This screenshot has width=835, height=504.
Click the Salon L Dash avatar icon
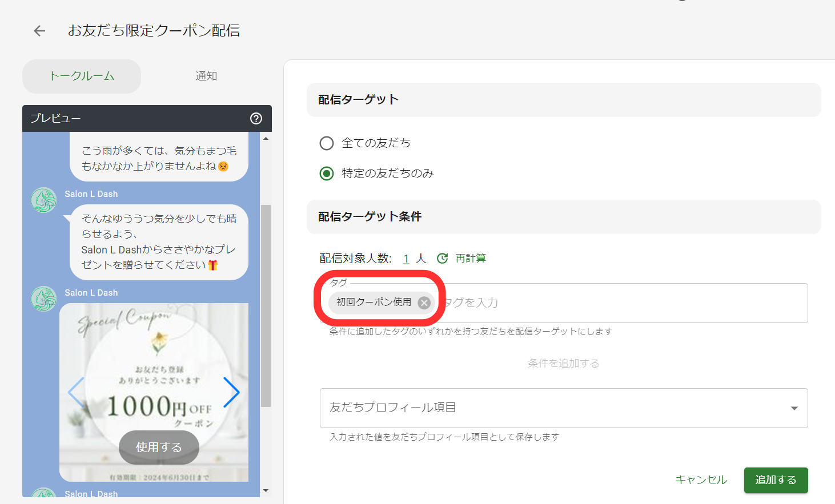(43, 299)
